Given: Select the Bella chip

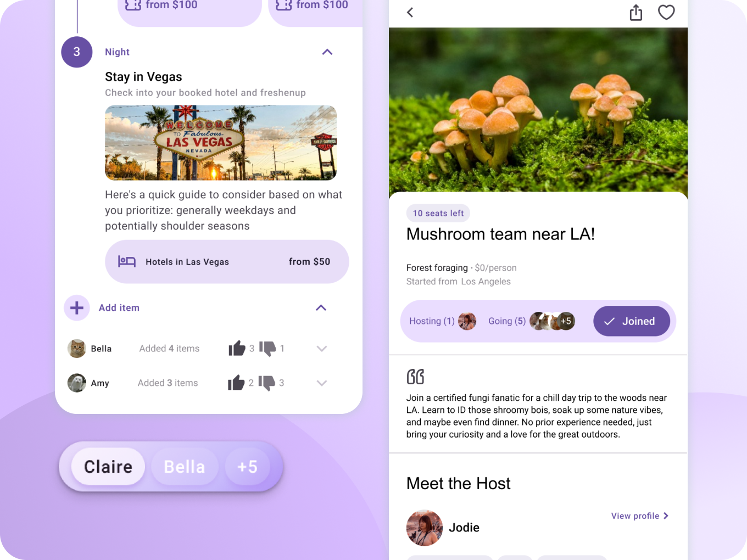Looking at the screenshot, I should click(185, 467).
